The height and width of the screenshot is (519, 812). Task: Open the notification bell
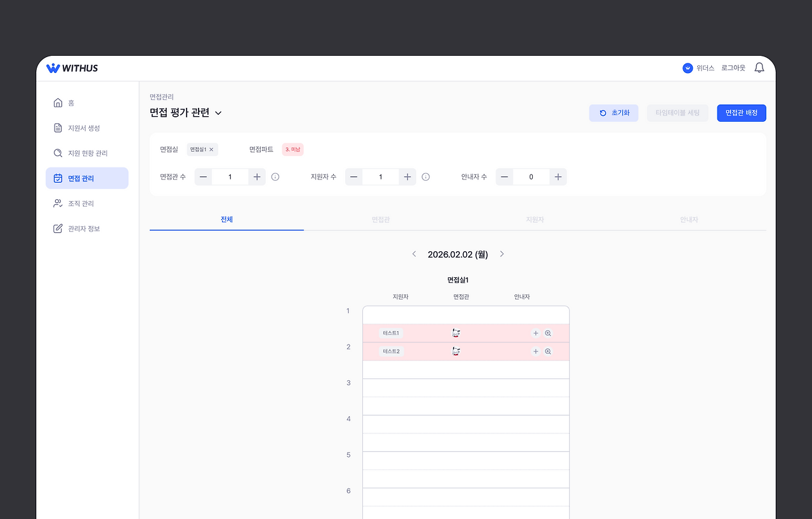[x=759, y=68]
